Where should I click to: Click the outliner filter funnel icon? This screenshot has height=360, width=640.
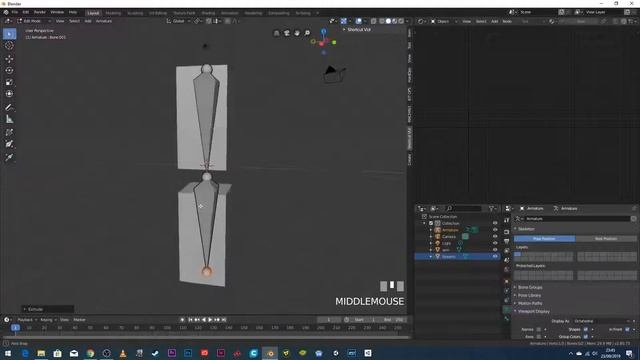click(x=491, y=209)
